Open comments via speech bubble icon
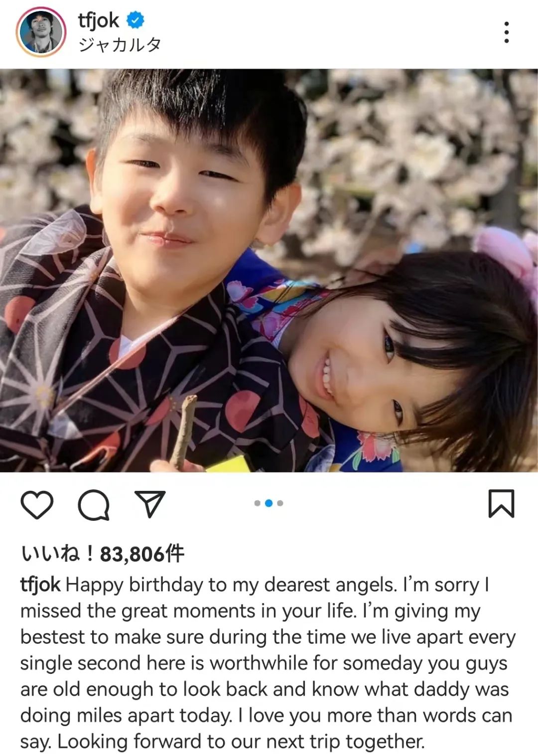538x756 pixels. (94, 504)
